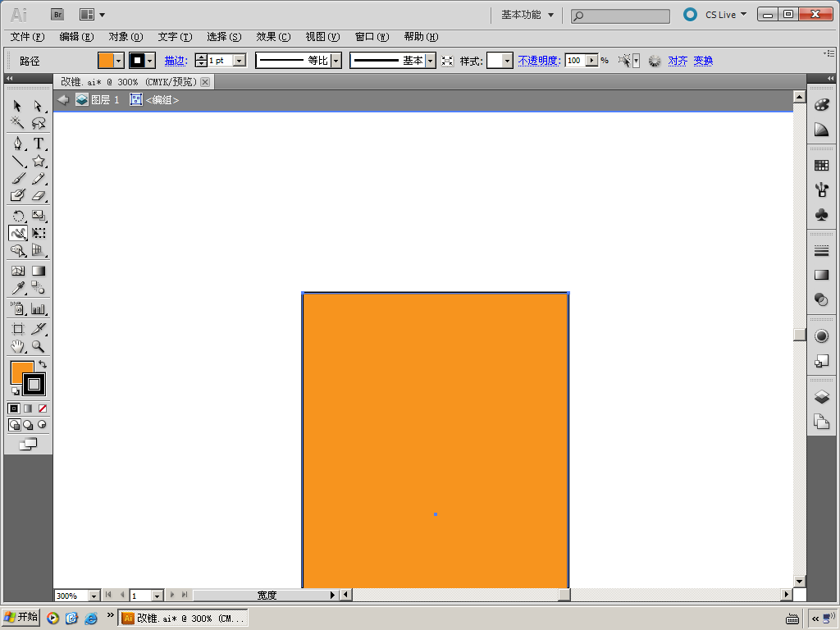This screenshot has height=630, width=840.
Task: Select the Perspective Grid tool
Action: pyautogui.click(x=38, y=250)
